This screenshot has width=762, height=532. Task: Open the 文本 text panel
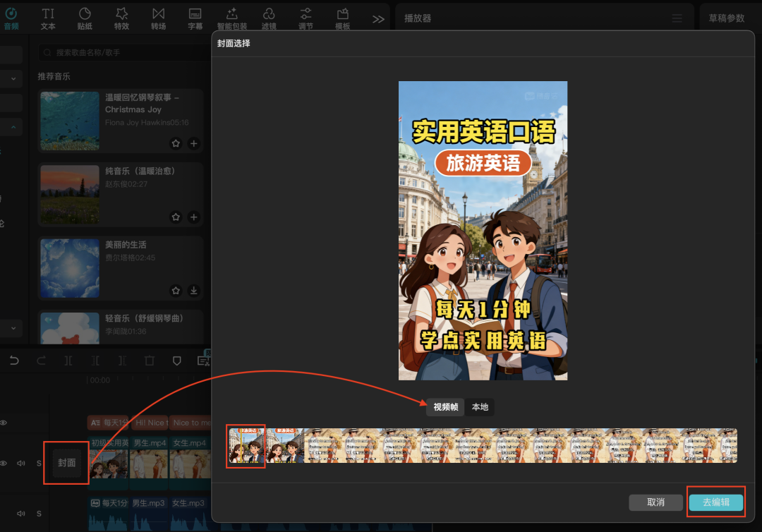pyautogui.click(x=48, y=18)
